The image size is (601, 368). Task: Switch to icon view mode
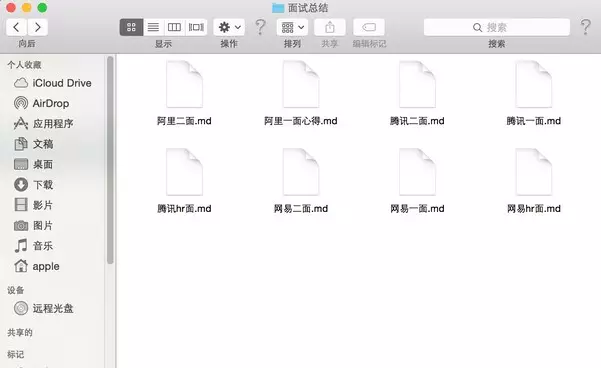click(131, 27)
